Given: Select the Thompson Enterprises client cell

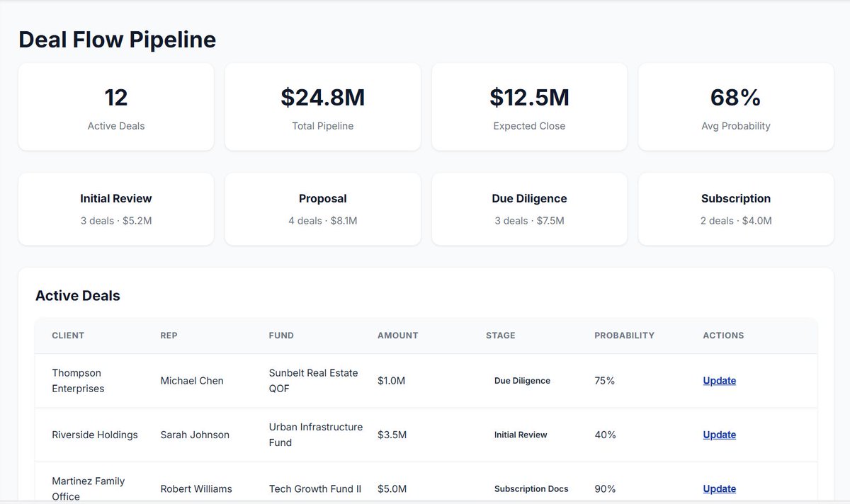Looking at the screenshot, I should (78, 381).
